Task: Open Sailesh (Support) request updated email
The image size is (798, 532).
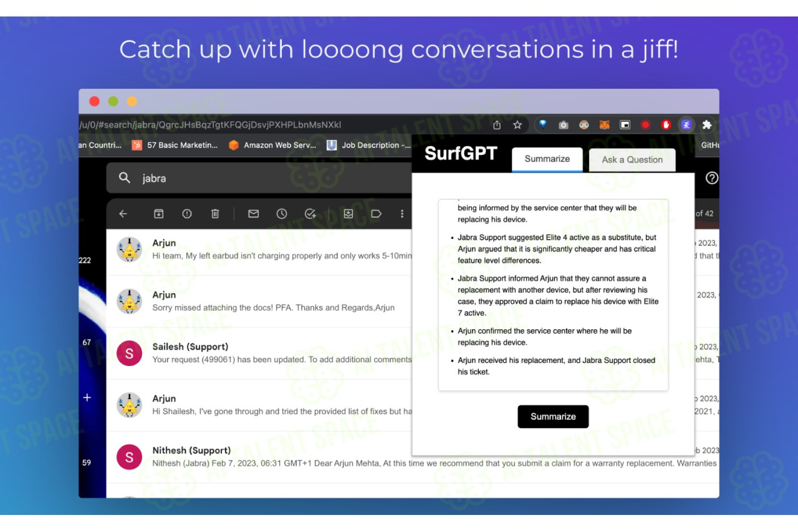Action: click(x=259, y=353)
